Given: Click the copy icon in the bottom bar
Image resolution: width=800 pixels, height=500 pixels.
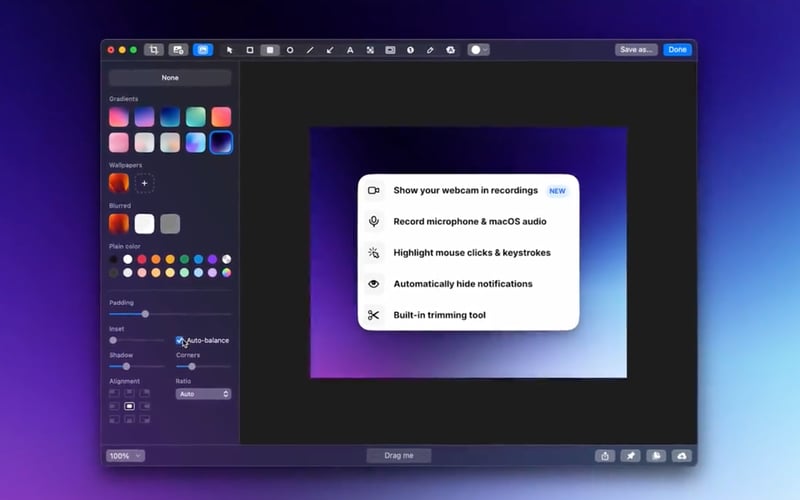Looking at the screenshot, I should [656, 456].
